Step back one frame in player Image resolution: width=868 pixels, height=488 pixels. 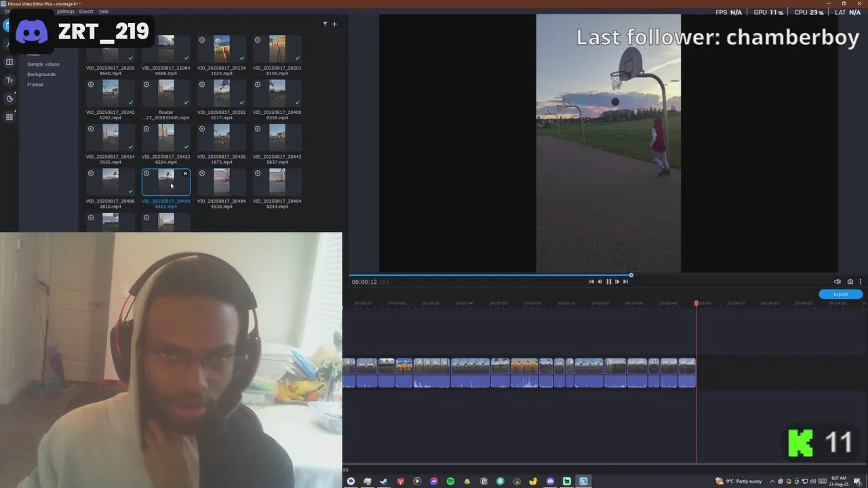click(599, 282)
